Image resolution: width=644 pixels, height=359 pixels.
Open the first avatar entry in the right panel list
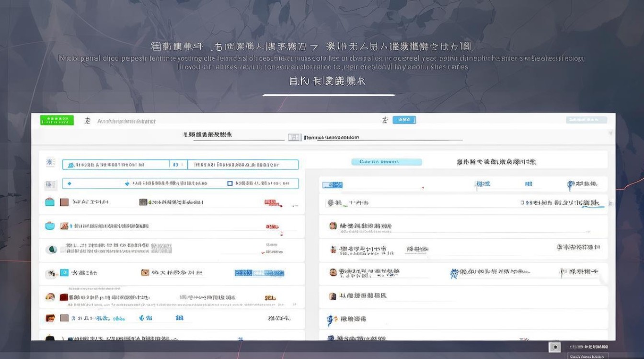[333, 225]
